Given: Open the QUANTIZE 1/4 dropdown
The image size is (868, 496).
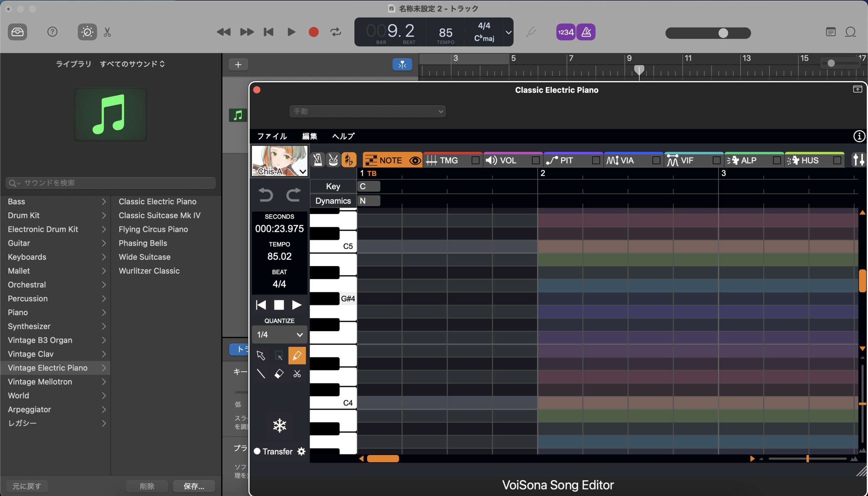Looking at the screenshot, I should (x=279, y=335).
